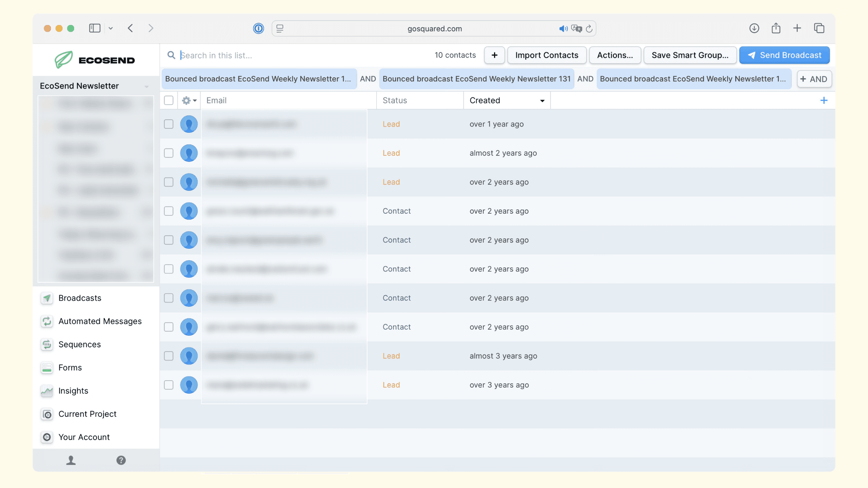The width and height of the screenshot is (868, 488).
Task: Click the 1Password extension icon
Action: pyautogui.click(x=258, y=28)
